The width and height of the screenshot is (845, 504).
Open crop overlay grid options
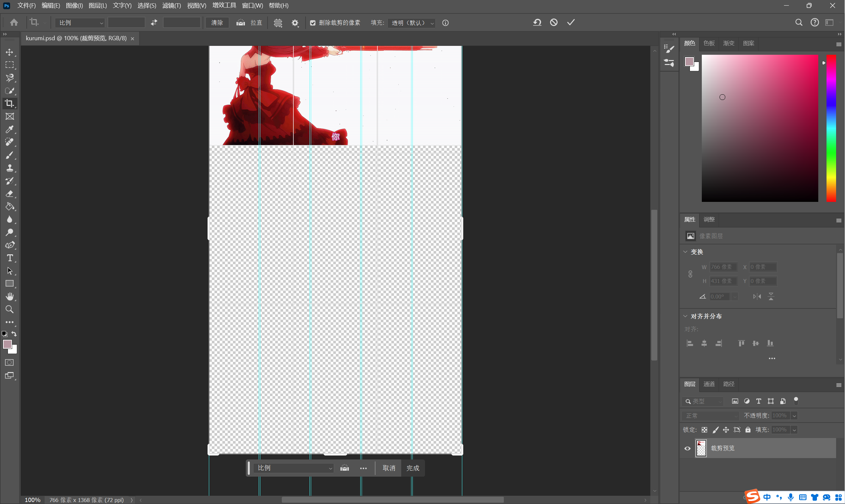coord(278,23)
